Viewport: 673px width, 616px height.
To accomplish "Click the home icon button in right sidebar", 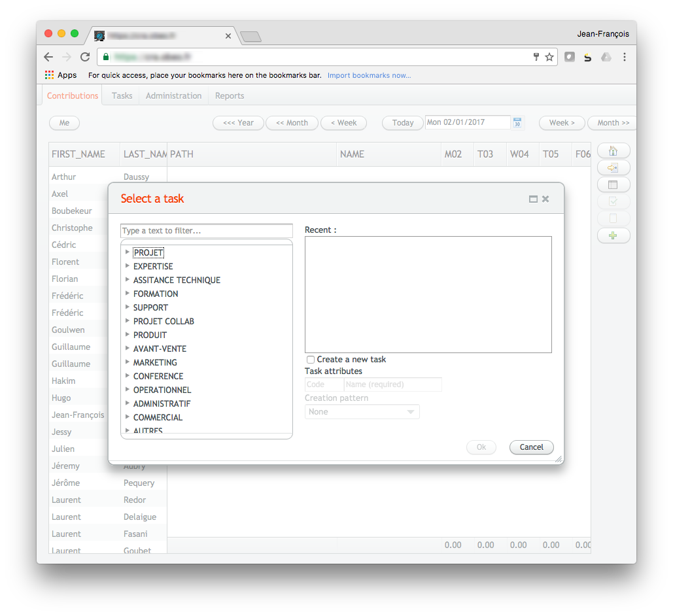I will click(613, 150).
